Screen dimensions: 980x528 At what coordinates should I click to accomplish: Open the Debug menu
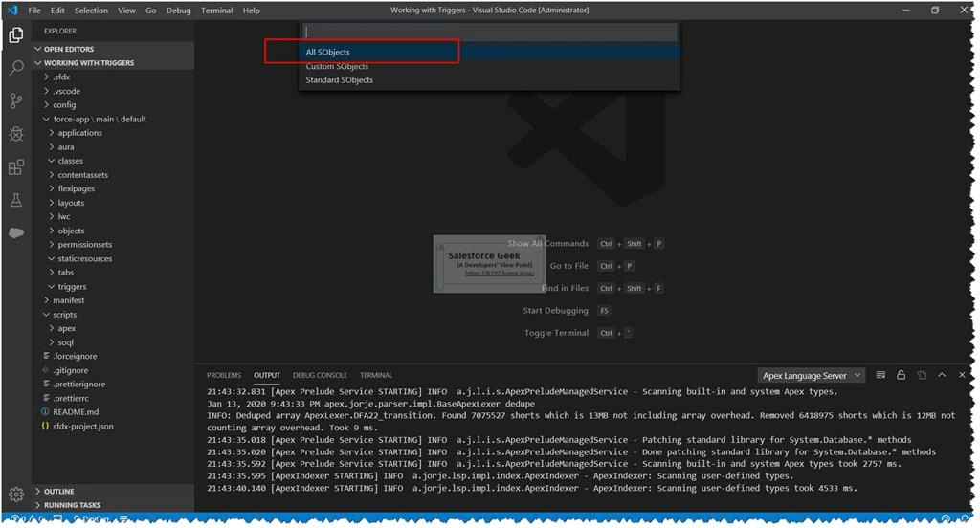pos(179,10)
